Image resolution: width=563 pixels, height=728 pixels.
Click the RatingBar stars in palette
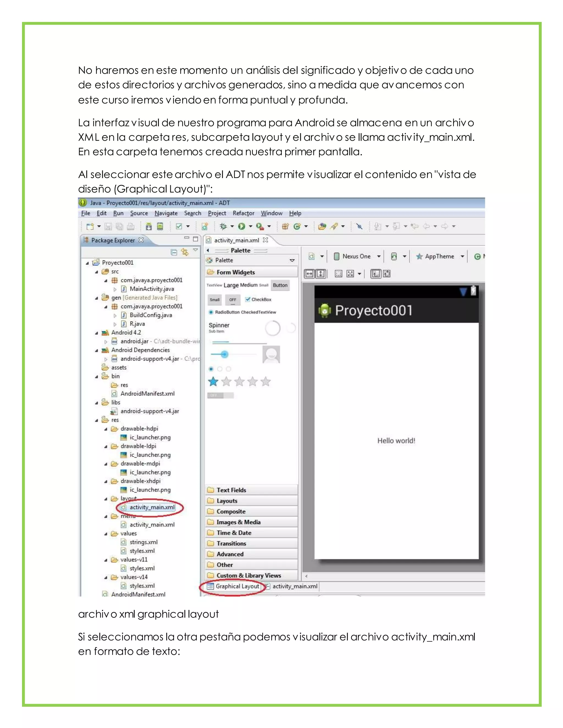pyautogui.click(x=239, y=382)
